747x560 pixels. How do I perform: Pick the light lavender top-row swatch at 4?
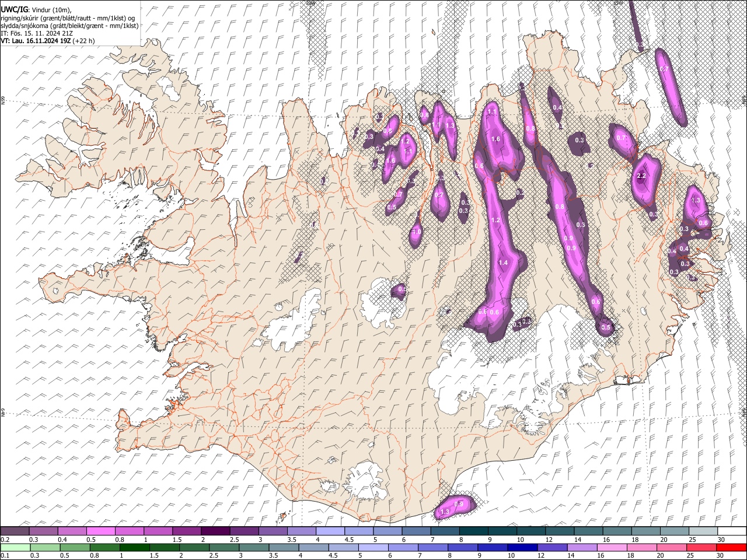pos(330,531)
